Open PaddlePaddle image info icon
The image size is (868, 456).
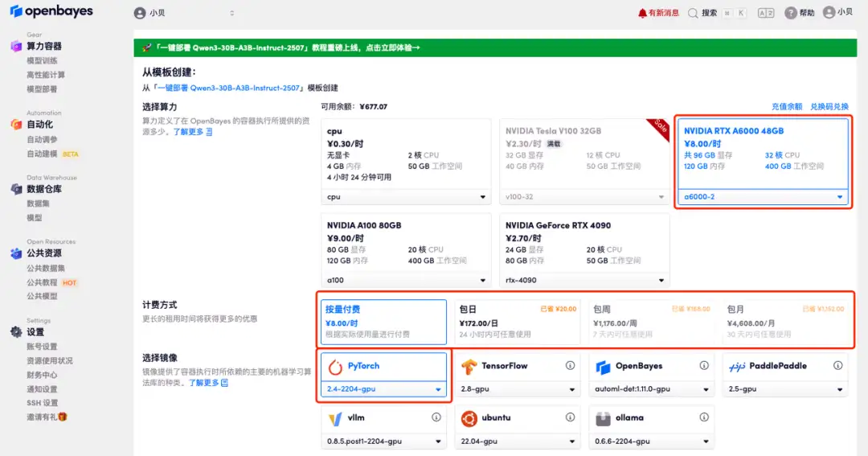(x=838, y=365)
